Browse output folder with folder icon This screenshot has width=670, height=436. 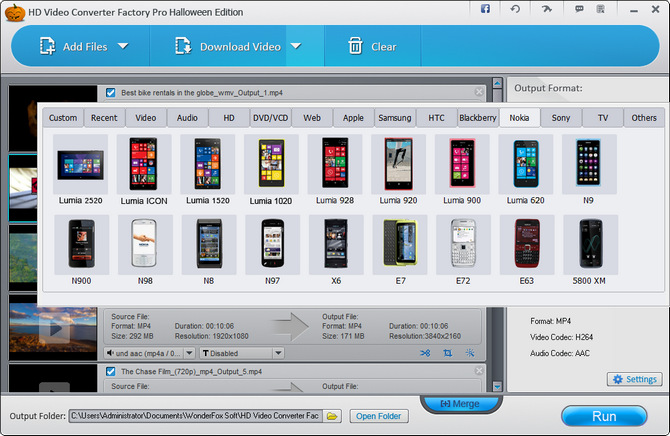pyautogui.click(x=332, y=416)
